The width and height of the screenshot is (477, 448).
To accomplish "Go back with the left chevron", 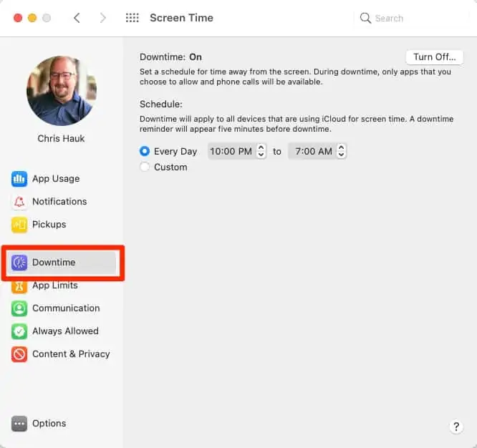I will [77, 18].
